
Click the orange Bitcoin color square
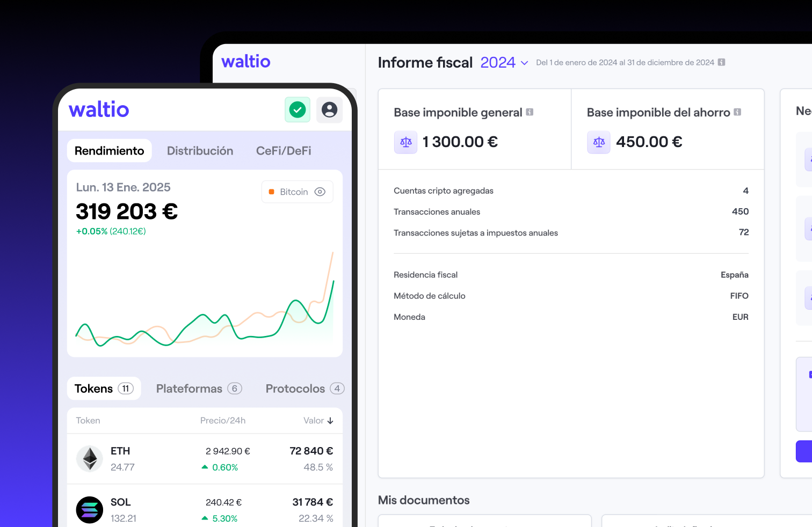click(x=271, y=191)
